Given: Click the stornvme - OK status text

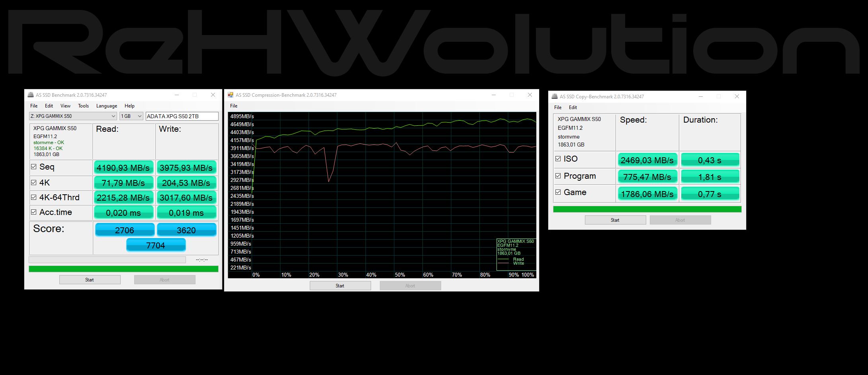Looking at the screenshot, I should [49, 143].
